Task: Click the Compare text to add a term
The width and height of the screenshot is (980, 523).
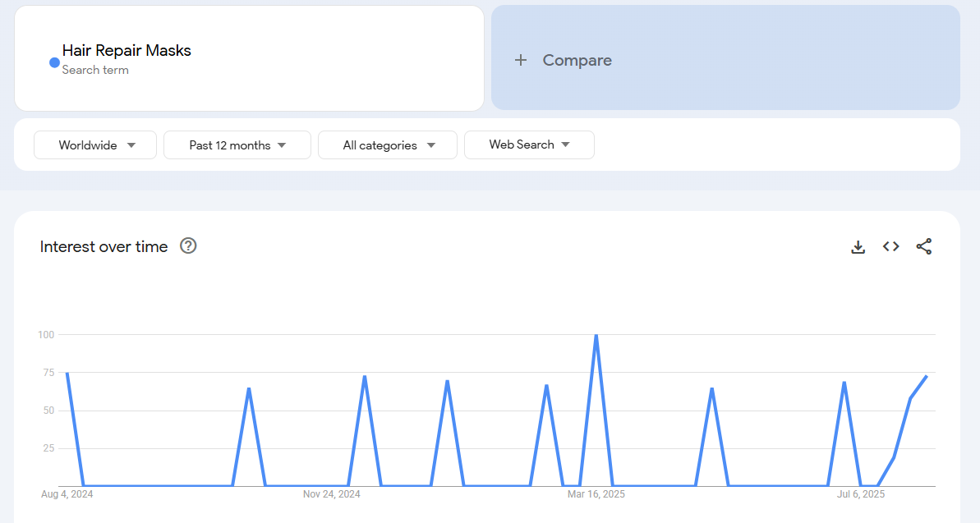Action: click(x=577, y=60)
